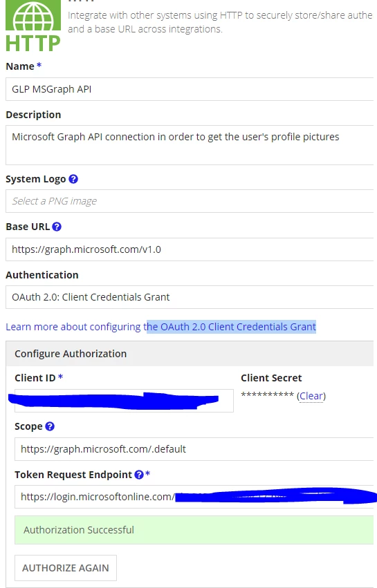The height and width of the screenshot is (588, 377).
Task: Open Token Request Endpoint help icon
Action: pyautogui.click(x=139, y=475)
